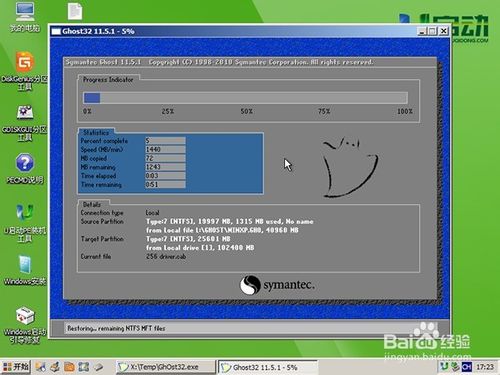The width and height of the screenshot is (500, 375).
Task: Click the Speed (MB/min) value 1440
Action: (165, 149)
